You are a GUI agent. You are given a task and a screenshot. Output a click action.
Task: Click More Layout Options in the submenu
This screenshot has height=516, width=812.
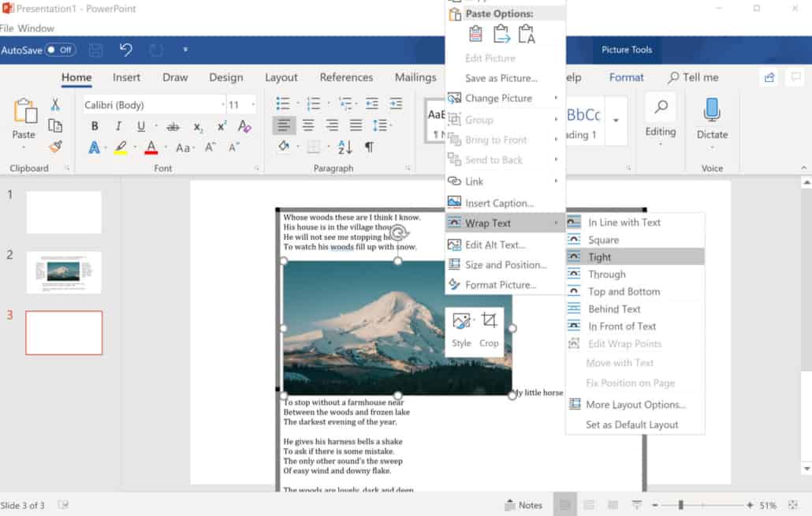(x=633, y=404)
